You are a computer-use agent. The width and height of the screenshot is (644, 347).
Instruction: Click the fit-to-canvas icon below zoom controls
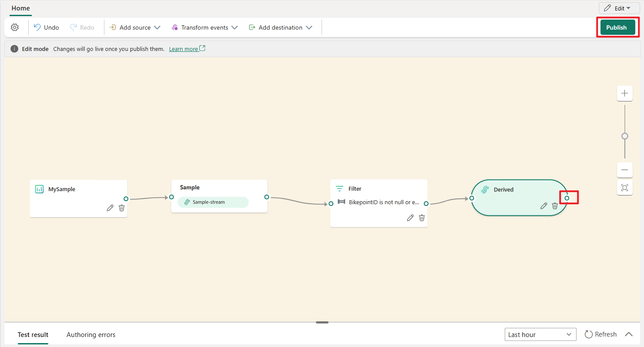pyautogui.click(x=624, y=188)
